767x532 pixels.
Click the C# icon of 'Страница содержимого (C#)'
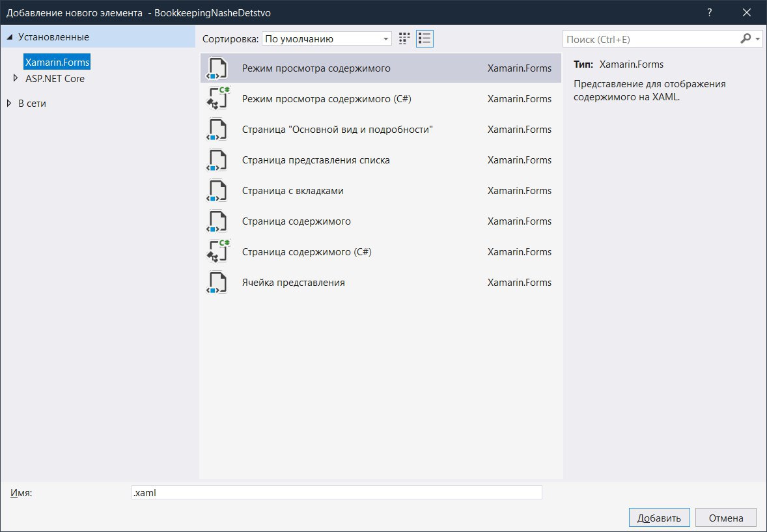pos(217,251)
